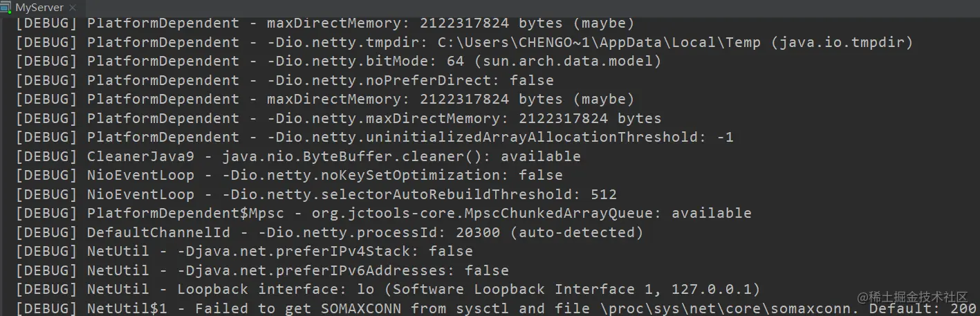Viewport: 980px width, 316px height.
Task: Click the Dio.netty.maxDirectMemory bytes line
Action: point(373,118)
